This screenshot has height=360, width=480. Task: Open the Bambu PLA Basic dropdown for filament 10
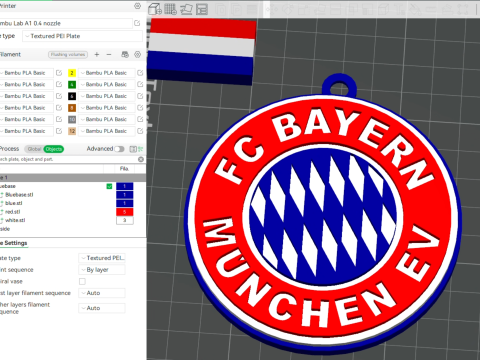tap(107, 119)
